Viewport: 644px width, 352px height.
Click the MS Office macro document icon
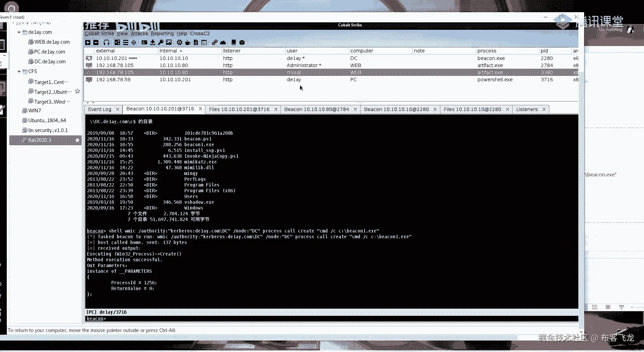point(196,42)
